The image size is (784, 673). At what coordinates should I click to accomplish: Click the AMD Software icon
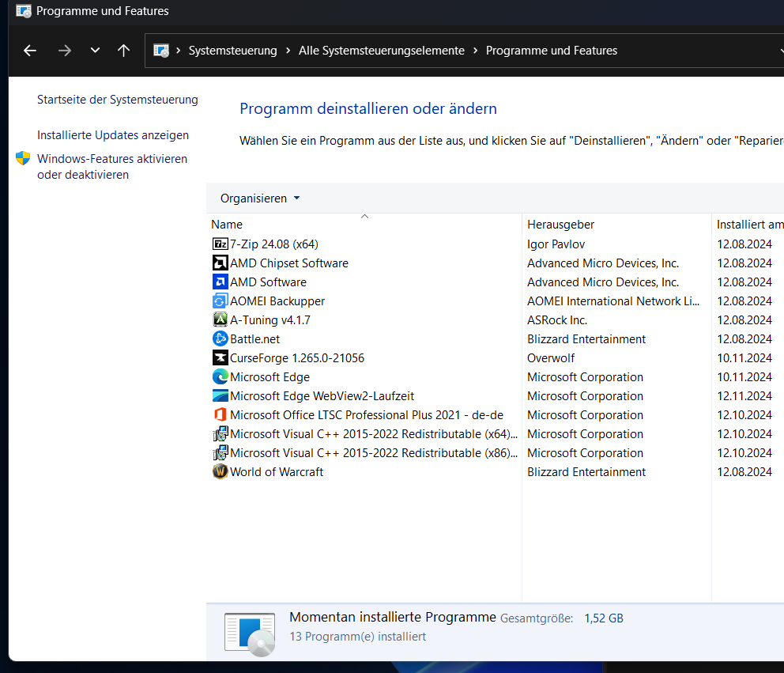(220, 282)
